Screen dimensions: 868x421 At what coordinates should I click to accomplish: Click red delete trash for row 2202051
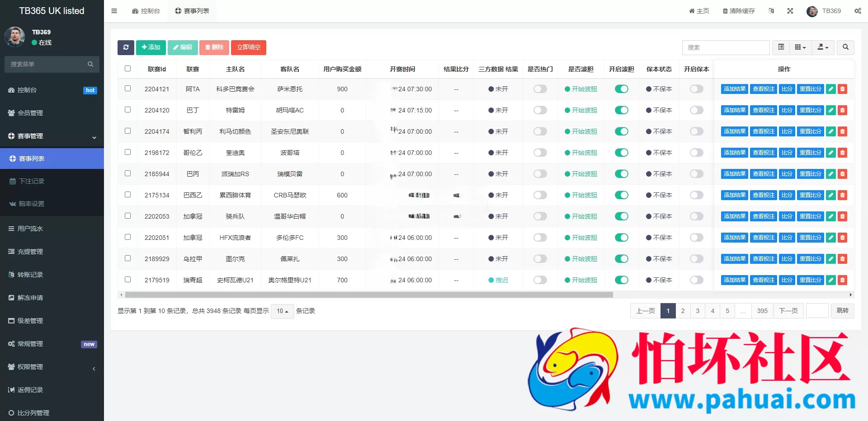(x=842, y=238)
